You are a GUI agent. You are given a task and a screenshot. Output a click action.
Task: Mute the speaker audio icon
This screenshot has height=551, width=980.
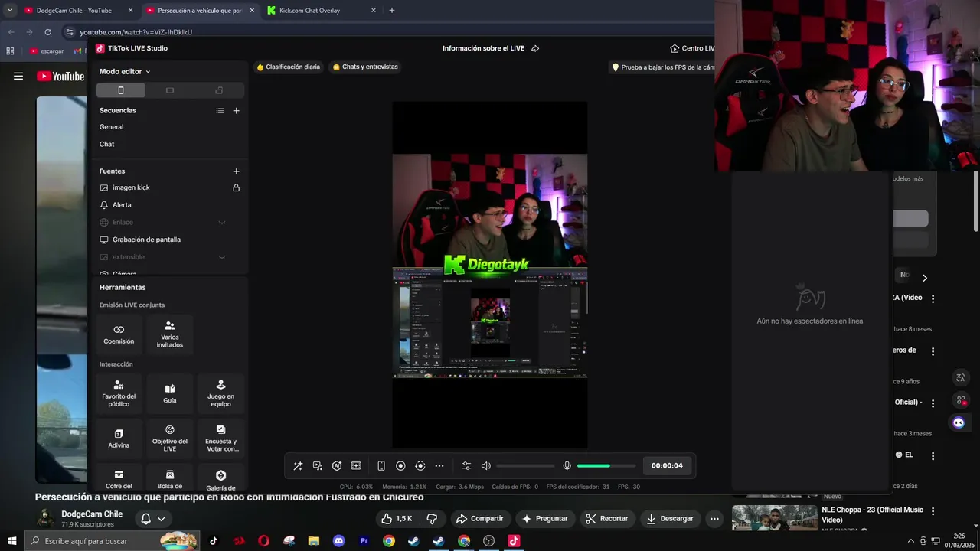pyautogui.click(x=485, y=465)
